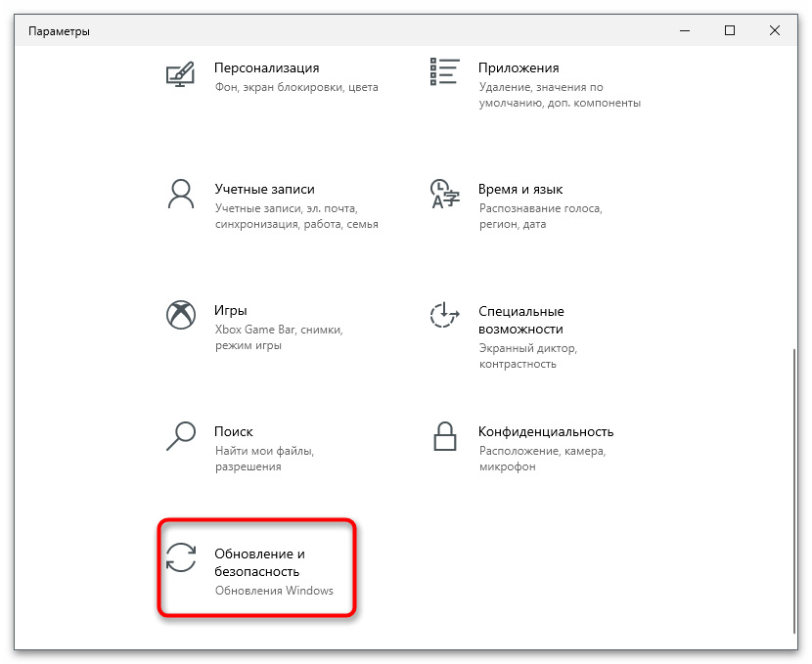Select the Время и язык clock icon

click(445, 194)
